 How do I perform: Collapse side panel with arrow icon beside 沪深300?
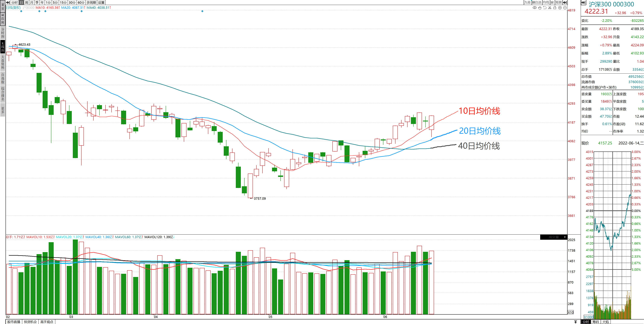(583, 3)
